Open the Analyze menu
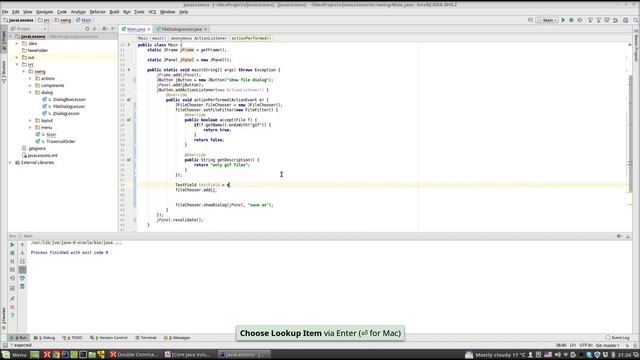Screen dimensions: 640x360 point(78,12)
